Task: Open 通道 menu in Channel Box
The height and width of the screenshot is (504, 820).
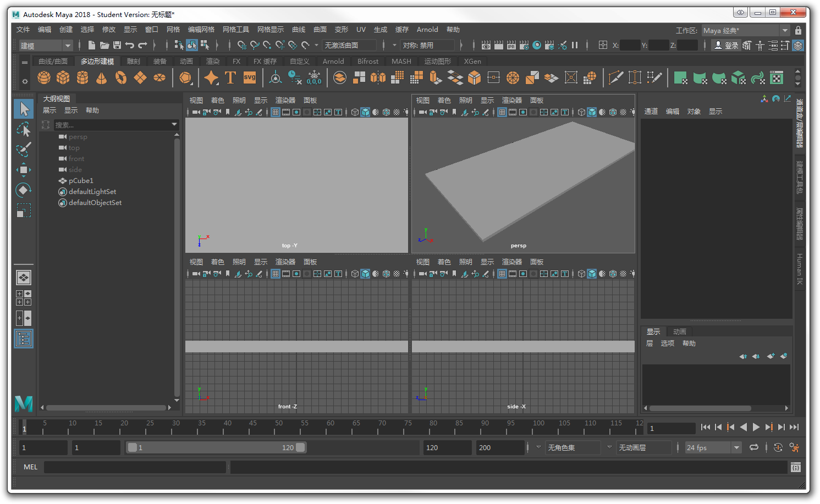Action: coord(651,111)
